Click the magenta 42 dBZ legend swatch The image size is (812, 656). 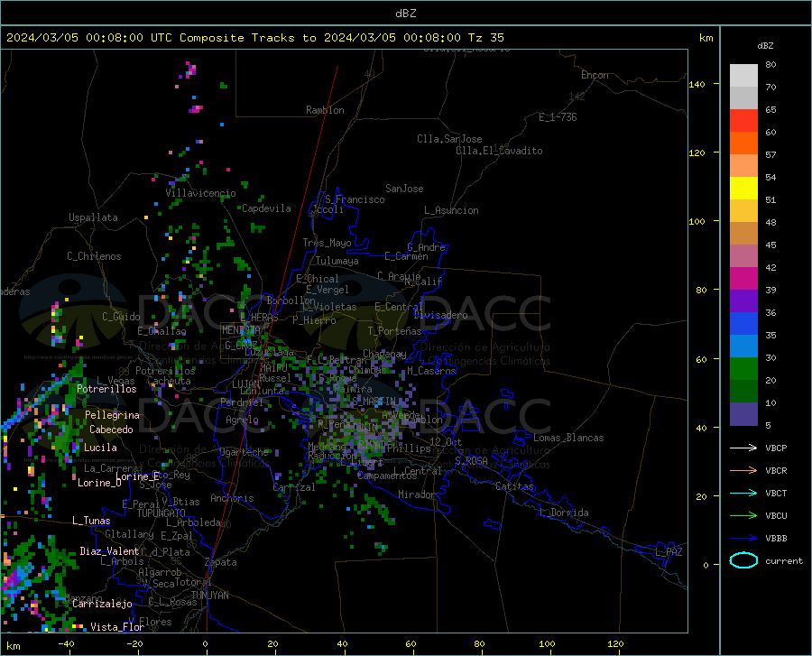point(743,278)
